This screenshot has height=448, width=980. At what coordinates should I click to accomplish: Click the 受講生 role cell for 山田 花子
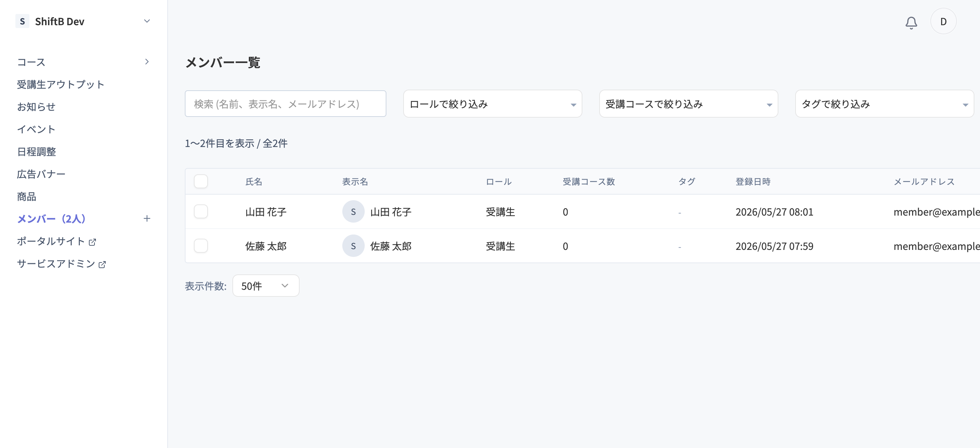click(x=500, y=212)
